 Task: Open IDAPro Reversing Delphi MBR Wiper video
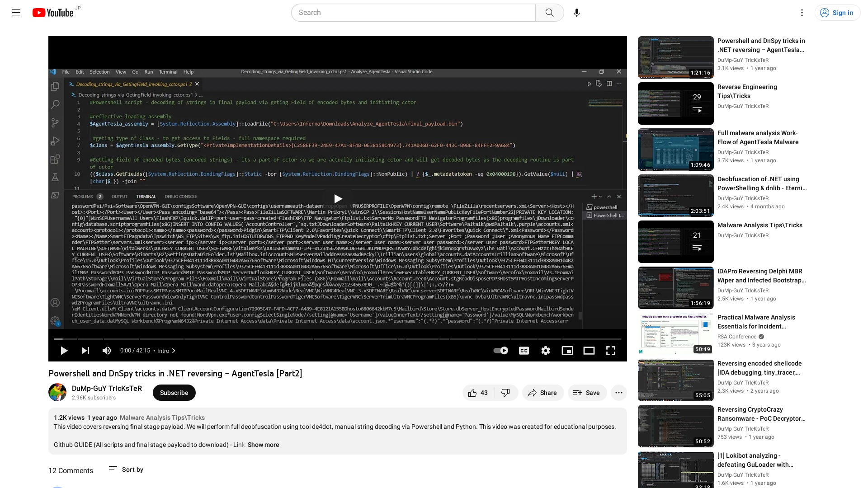point(761,276)
